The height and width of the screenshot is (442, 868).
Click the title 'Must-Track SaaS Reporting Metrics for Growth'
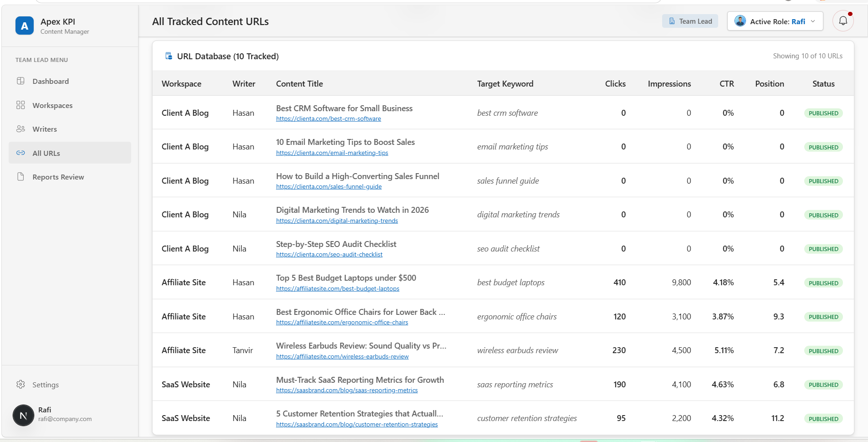(x=360, y=380)
